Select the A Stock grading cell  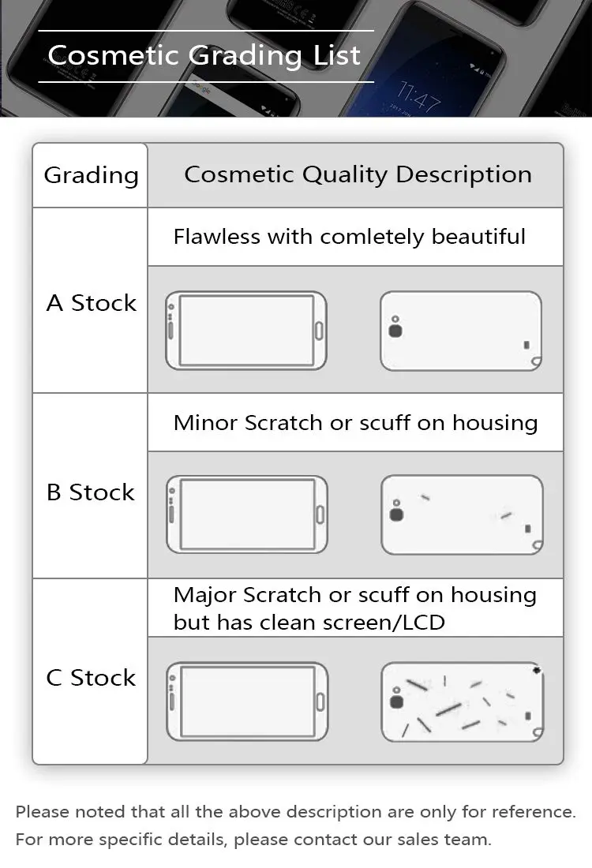[90, 301]
